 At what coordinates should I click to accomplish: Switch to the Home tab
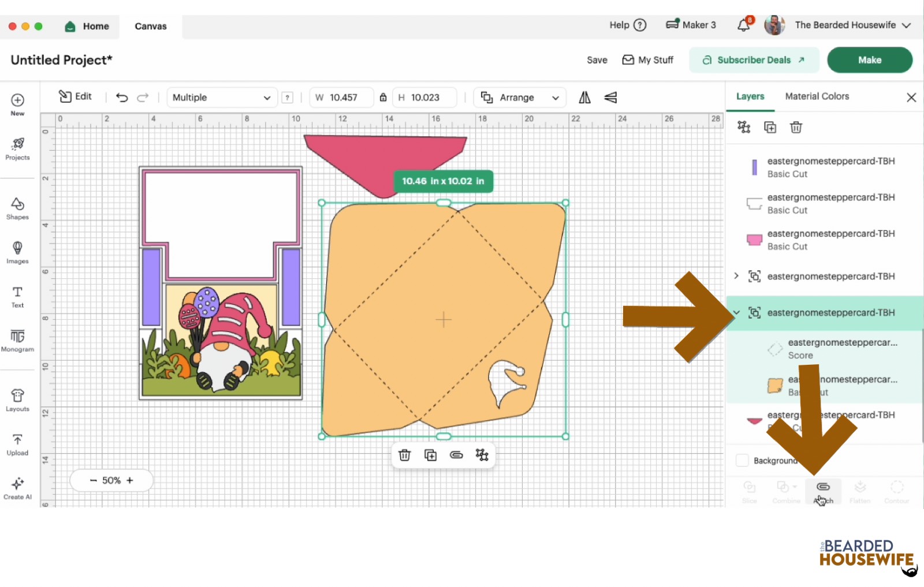tap(87, 27)
